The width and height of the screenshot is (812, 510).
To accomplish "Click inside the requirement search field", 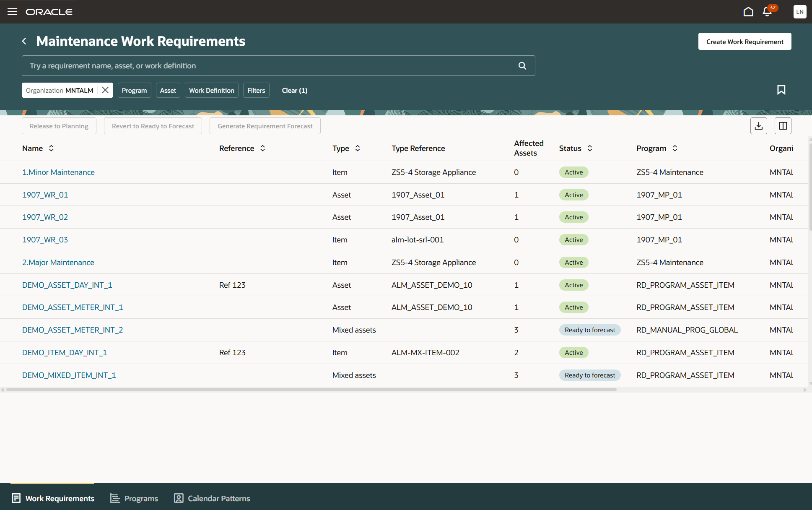I will pos(252,65).
